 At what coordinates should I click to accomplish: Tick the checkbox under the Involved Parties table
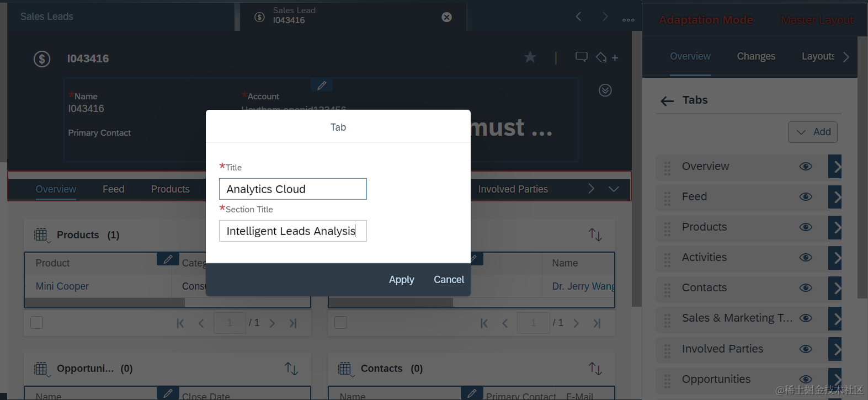[x=341, y=323]
